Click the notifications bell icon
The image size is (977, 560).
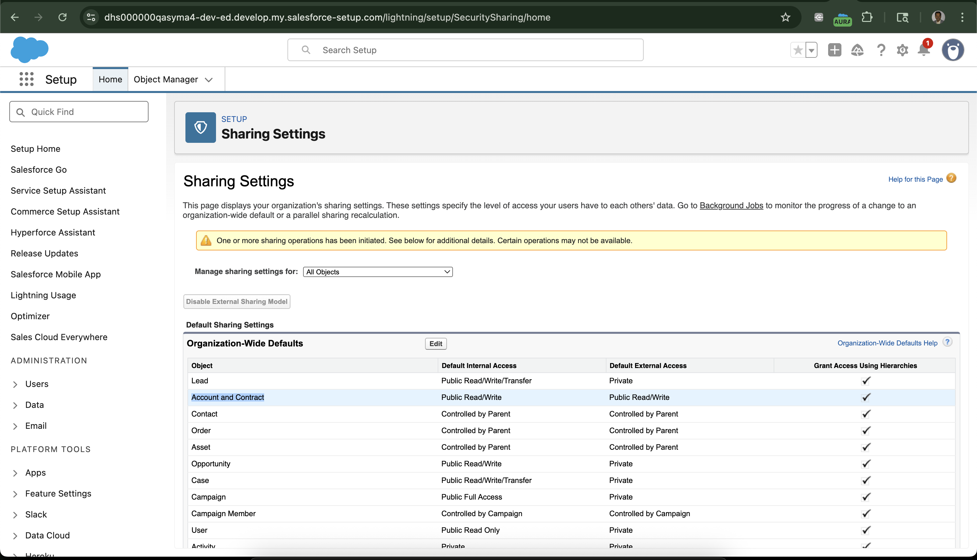(923, 50)
